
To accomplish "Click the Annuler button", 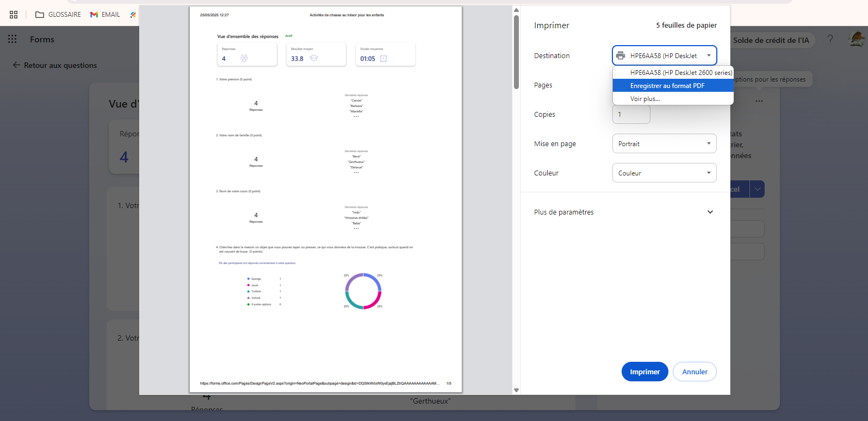I will (695, 372).
